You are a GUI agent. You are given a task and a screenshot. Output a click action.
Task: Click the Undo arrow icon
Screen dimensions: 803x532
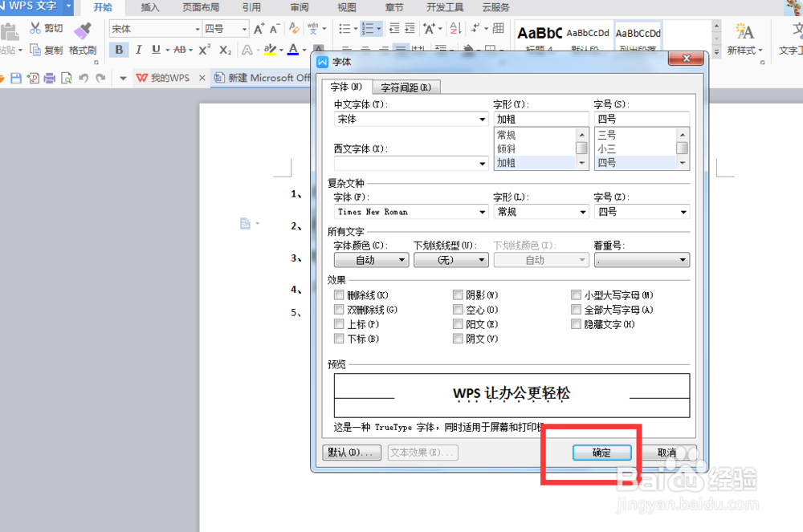click(84, 78)
